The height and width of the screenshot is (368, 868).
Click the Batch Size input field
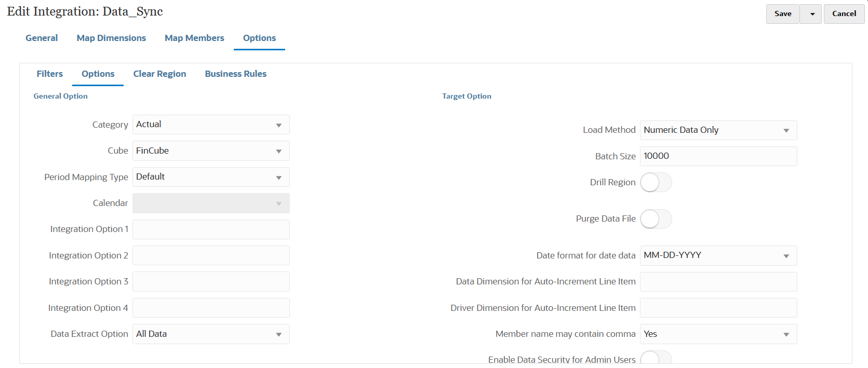coord(718,156)
